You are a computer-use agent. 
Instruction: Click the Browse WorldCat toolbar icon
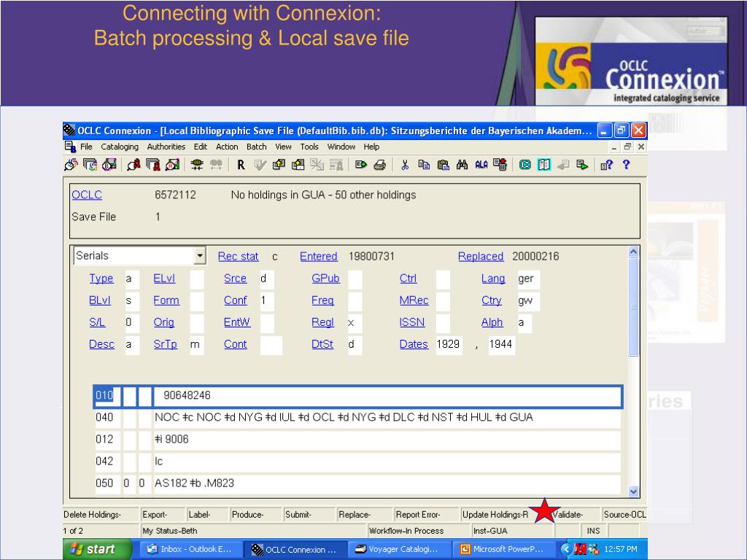(x=90, y=165)
